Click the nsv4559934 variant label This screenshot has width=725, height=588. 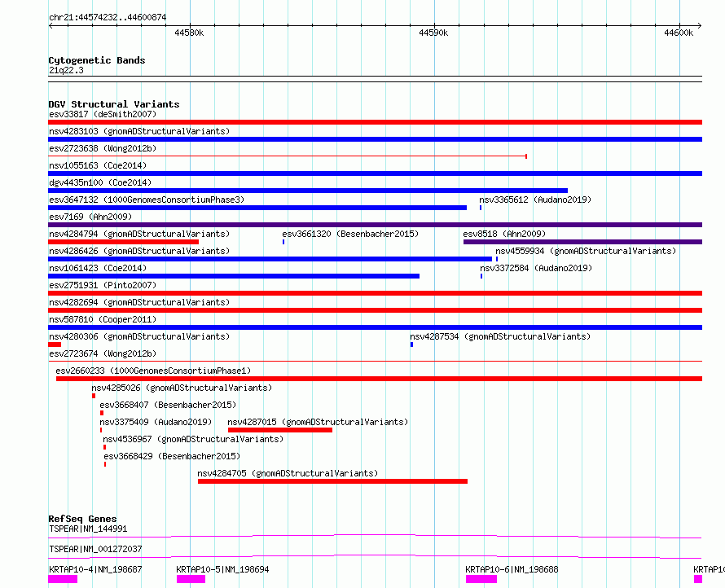coord(586,251)
